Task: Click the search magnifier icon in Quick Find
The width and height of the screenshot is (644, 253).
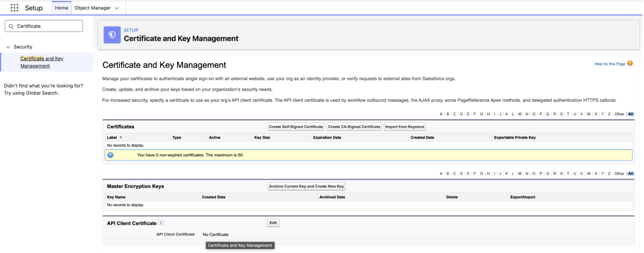Action: pyautogui.click(x=11, y=26)
